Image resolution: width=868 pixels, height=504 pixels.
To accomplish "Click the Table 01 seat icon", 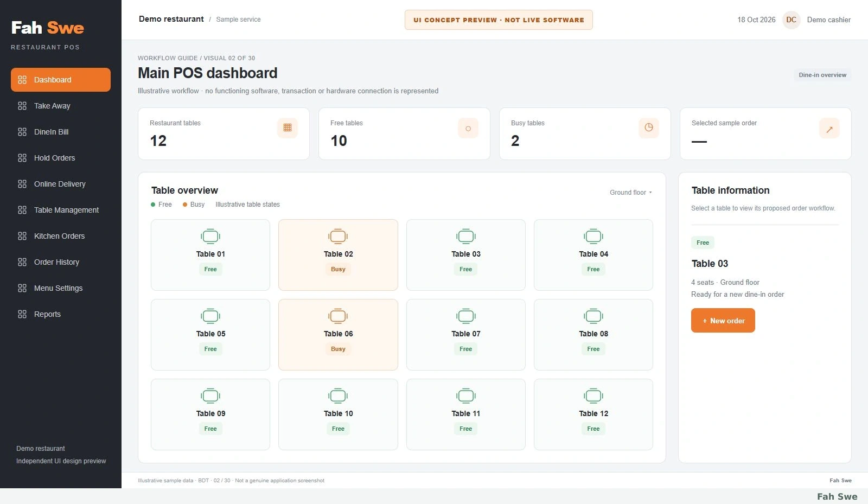I will point(210,237).
